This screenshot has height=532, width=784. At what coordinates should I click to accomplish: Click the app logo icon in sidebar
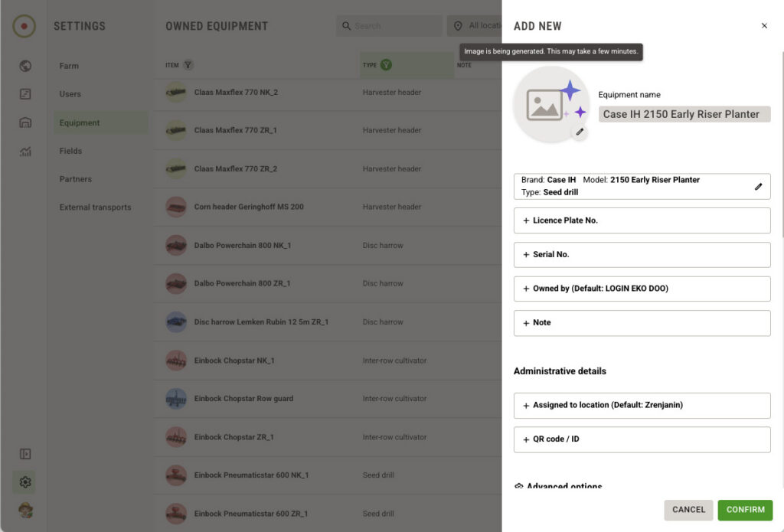pyautogui.click(x=24, y=26)
